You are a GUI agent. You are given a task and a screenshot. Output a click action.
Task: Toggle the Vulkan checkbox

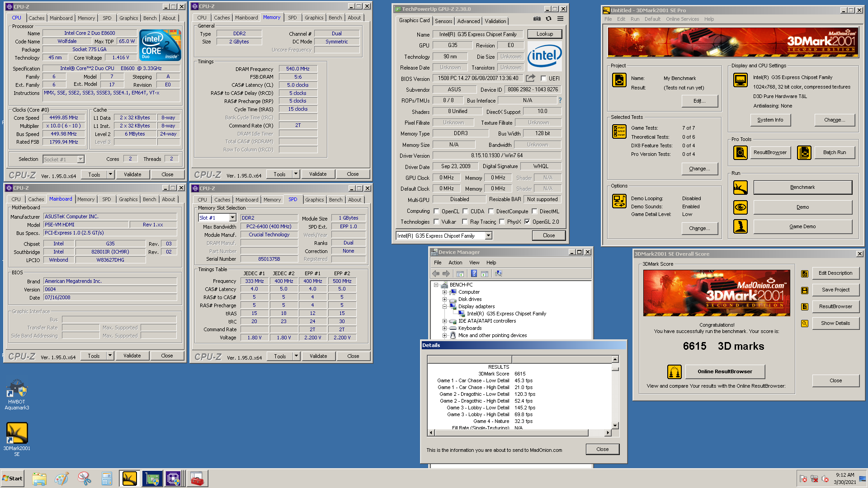click(x=436, y=221)
